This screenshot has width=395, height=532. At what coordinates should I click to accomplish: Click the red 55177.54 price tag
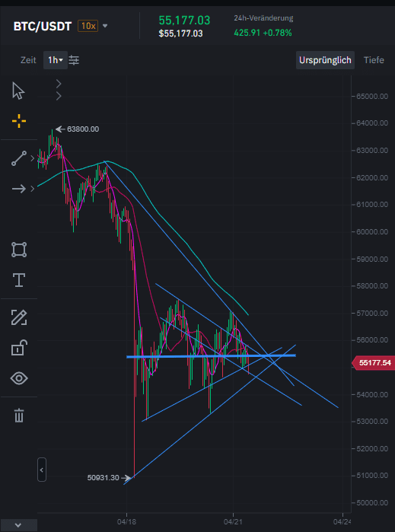(x=373, y=363)
